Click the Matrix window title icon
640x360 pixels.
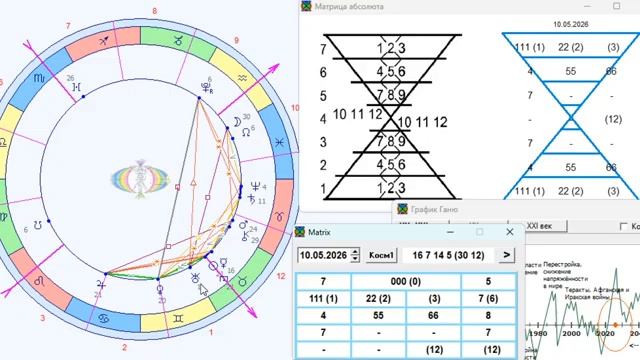300,232
